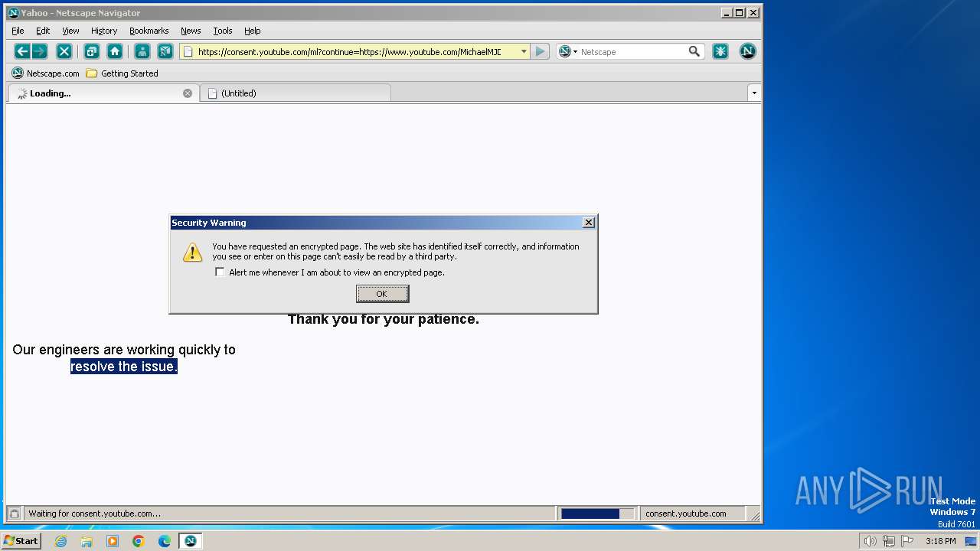The width and height of the screenshot is (980, 551).
Task: Click 'consent.youtube.com' in the status bar
Action: coord(686,514)
